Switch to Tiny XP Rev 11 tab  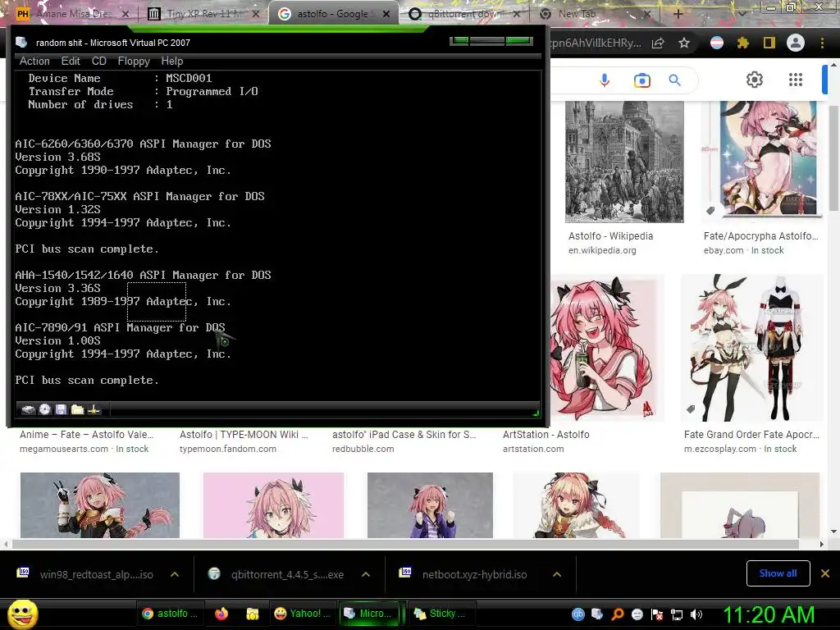[202, 13]
